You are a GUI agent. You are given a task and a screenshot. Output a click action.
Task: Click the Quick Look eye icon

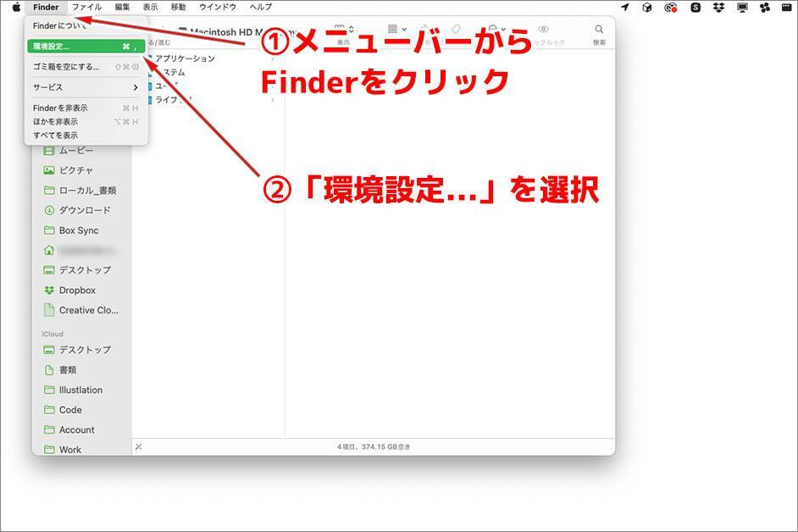tap(544, 29)
